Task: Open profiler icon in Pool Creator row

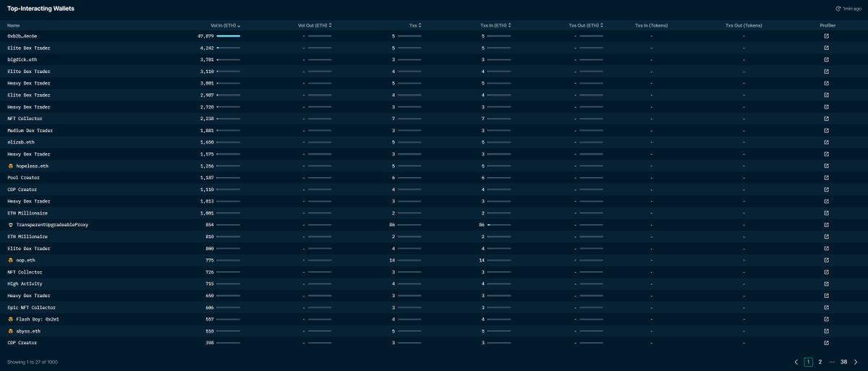Action: coord(827,177)
